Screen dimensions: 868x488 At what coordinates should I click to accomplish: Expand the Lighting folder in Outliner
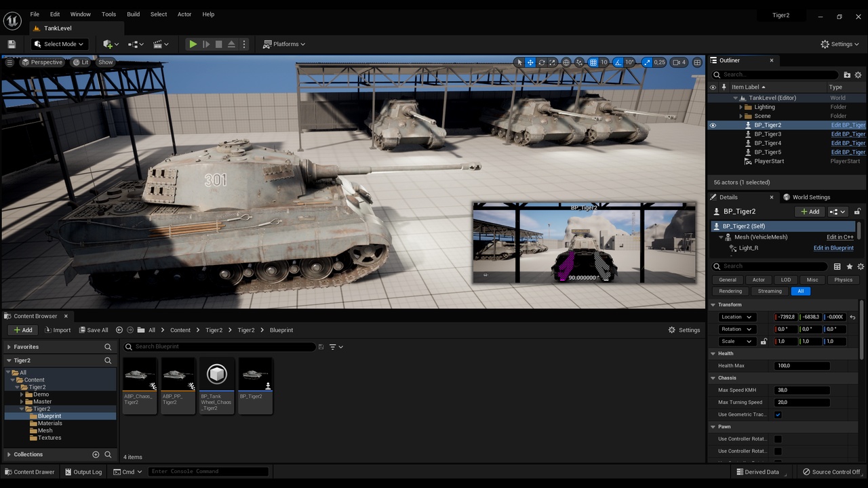[741, 107]
